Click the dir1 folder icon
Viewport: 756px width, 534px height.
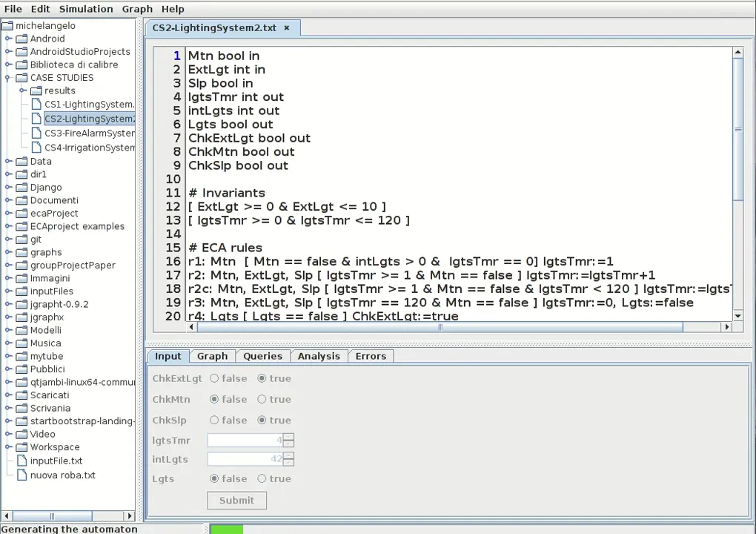(21, 174)
